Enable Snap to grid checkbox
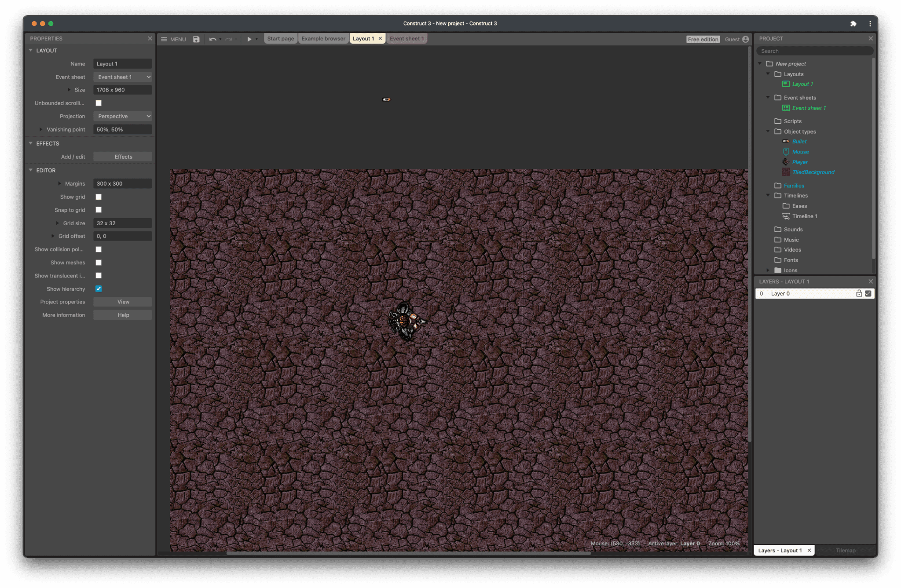 click(99, 210)
